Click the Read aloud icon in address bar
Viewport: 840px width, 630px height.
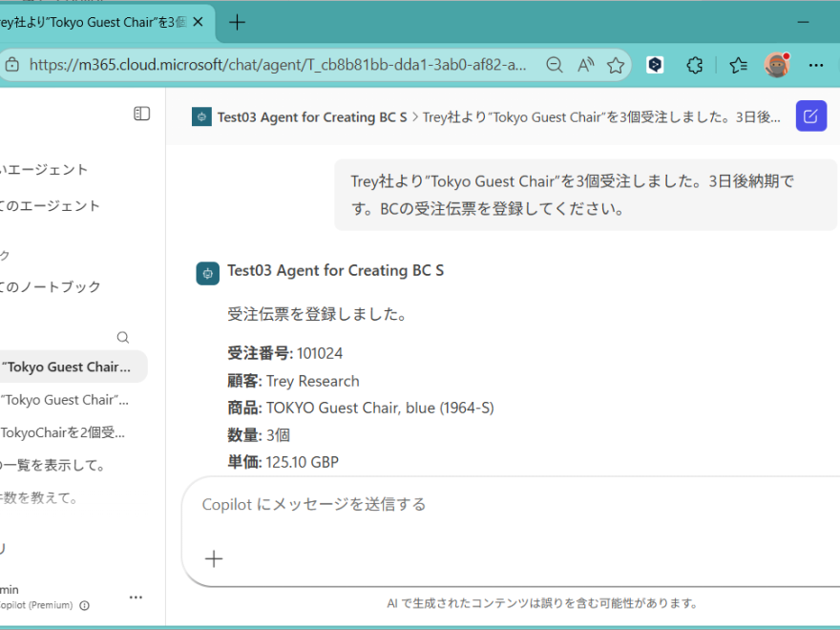pos(585,65)
